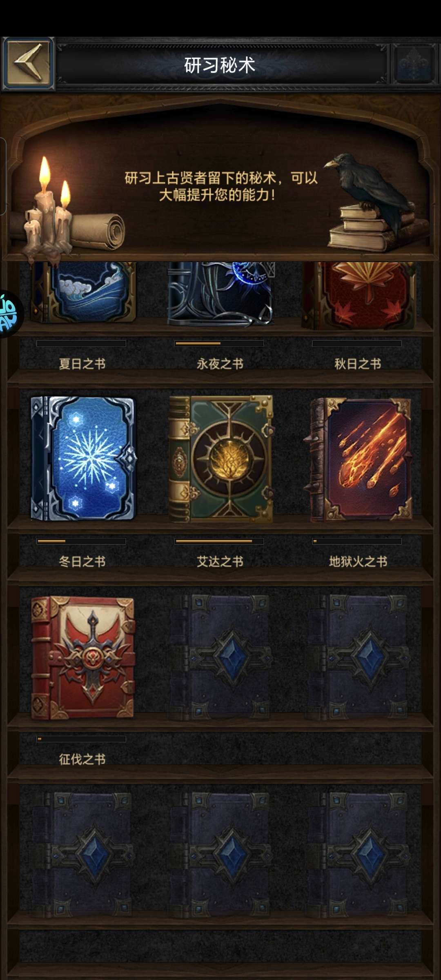441x980 pixels.
Task: Open the red Conquest book
Action: (x=83, y=657)
